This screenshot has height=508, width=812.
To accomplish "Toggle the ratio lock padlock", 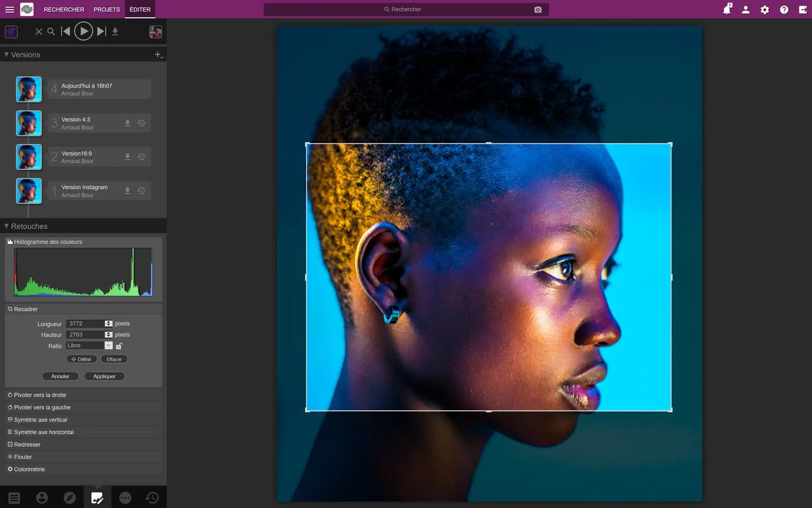I will click(119, 346).
